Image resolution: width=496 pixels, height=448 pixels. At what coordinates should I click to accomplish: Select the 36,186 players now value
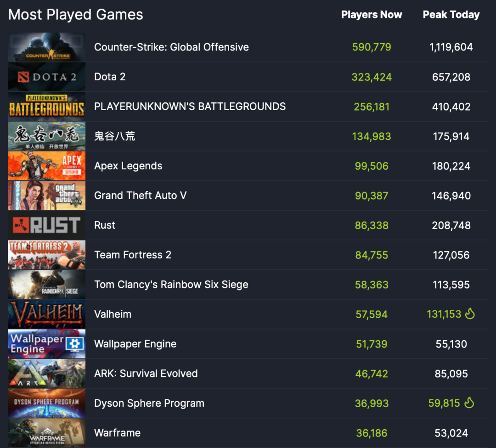coord(372,433)
